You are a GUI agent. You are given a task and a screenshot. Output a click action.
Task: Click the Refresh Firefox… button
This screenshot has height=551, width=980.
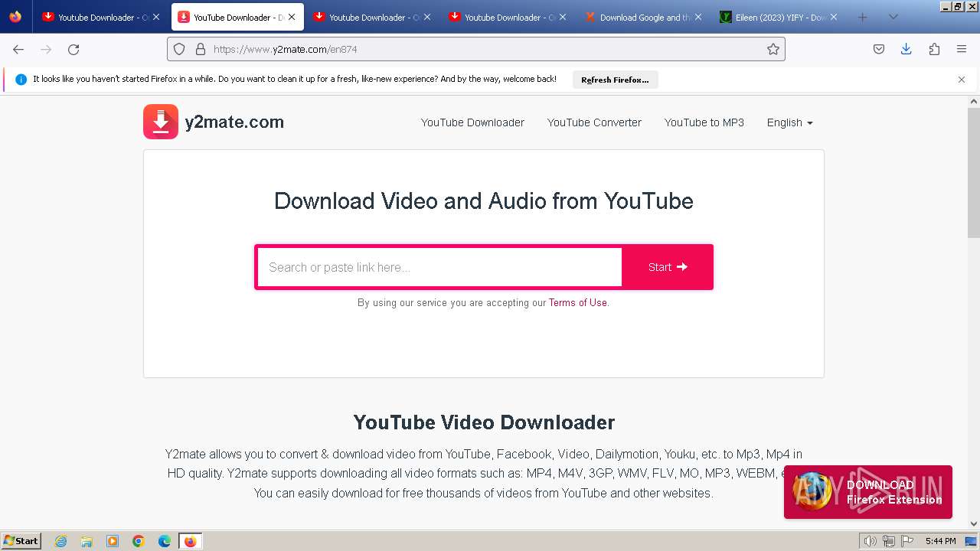(x=615, y=80)
